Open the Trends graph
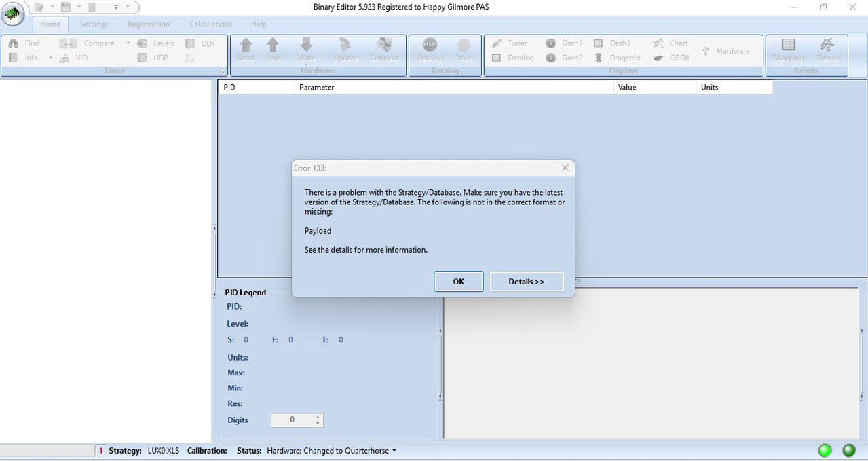 point(827,45)
